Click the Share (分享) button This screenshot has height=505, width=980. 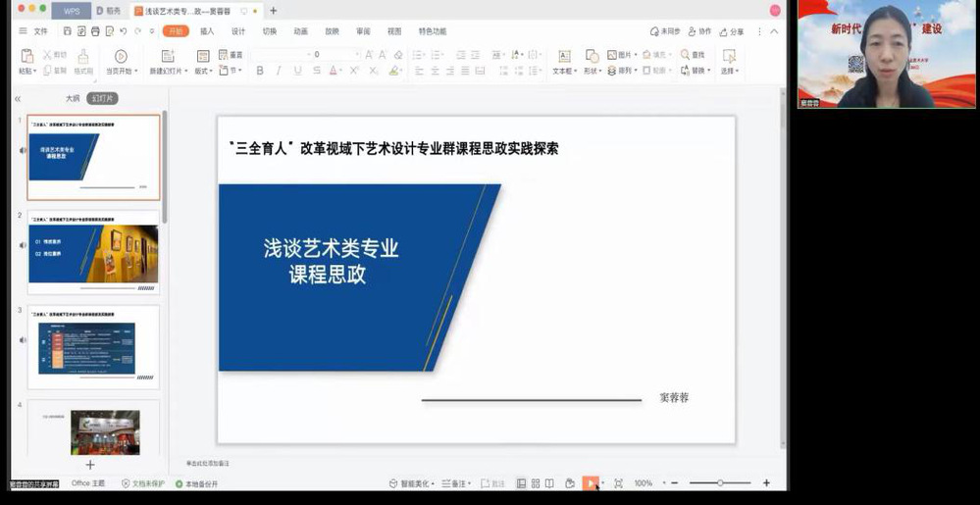coord(731,31)
